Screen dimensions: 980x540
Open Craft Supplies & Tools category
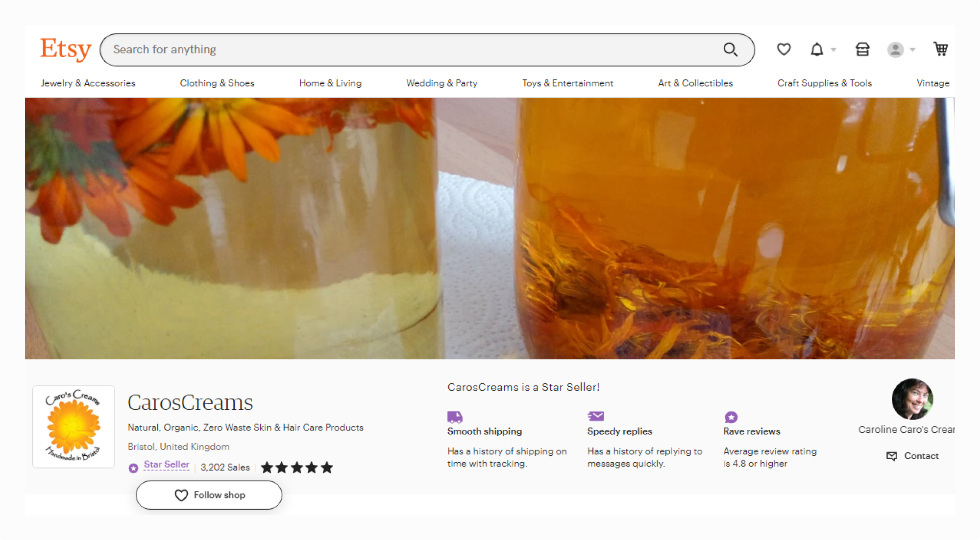(825, 83)
